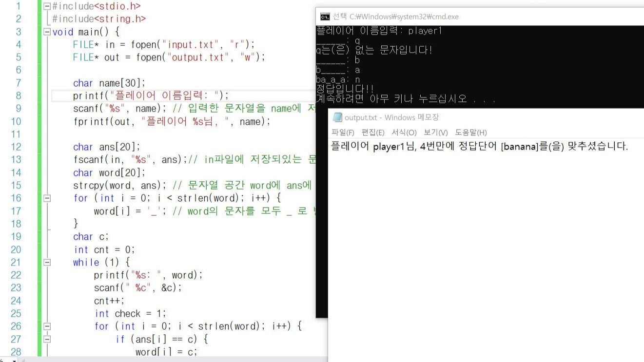
Task: Click the char ans[20]; line
Action: [x=107, y=147]
